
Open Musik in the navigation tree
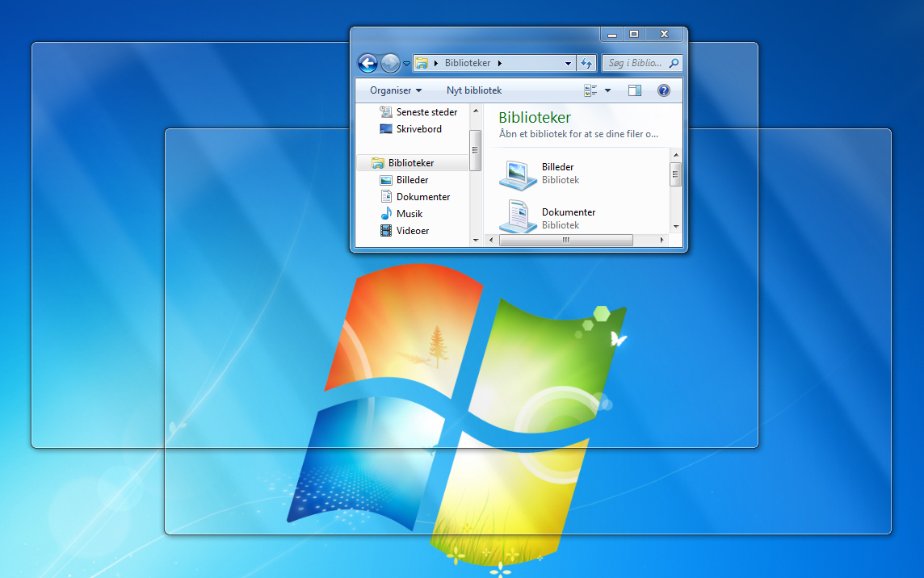[x=409, y=214]
